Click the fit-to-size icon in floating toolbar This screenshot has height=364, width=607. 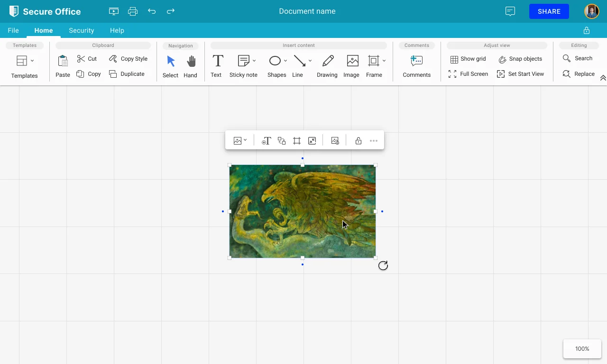(x=312, y=141)
